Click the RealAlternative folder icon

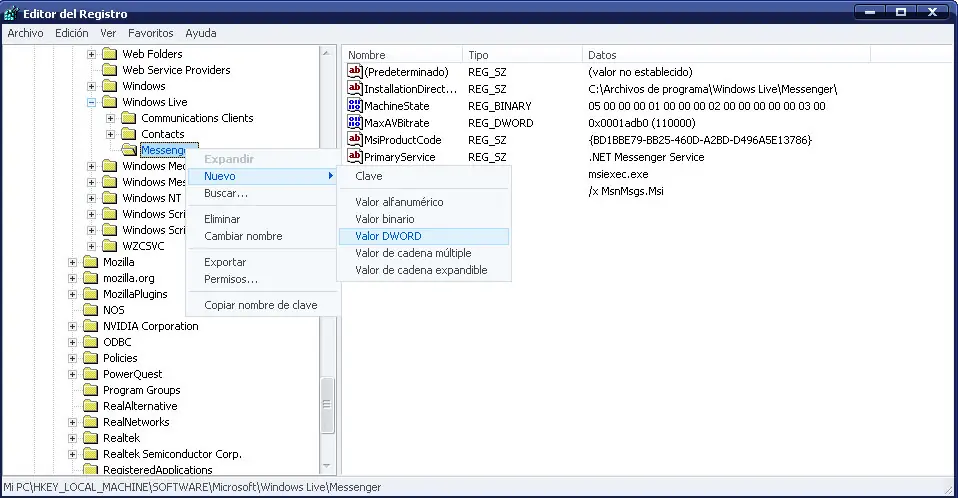[90, 406]
